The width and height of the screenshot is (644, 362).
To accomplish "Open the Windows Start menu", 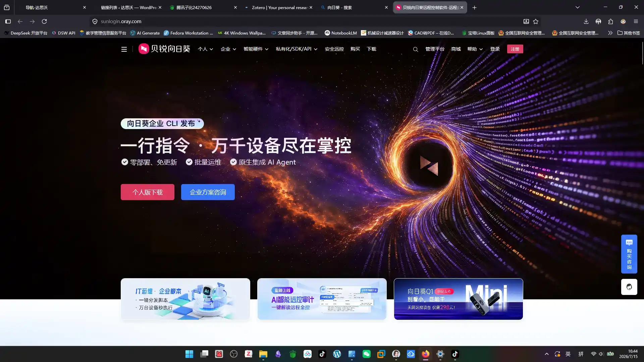I will 189,354.
